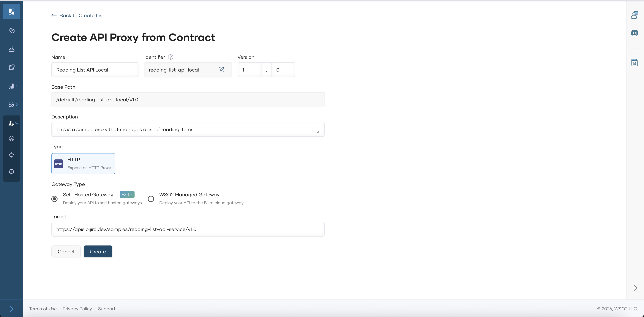The height and width of the screenshot is (317, 644).
Task: Open the dashboard grid icon in sidebar
Action: (12, 12)
